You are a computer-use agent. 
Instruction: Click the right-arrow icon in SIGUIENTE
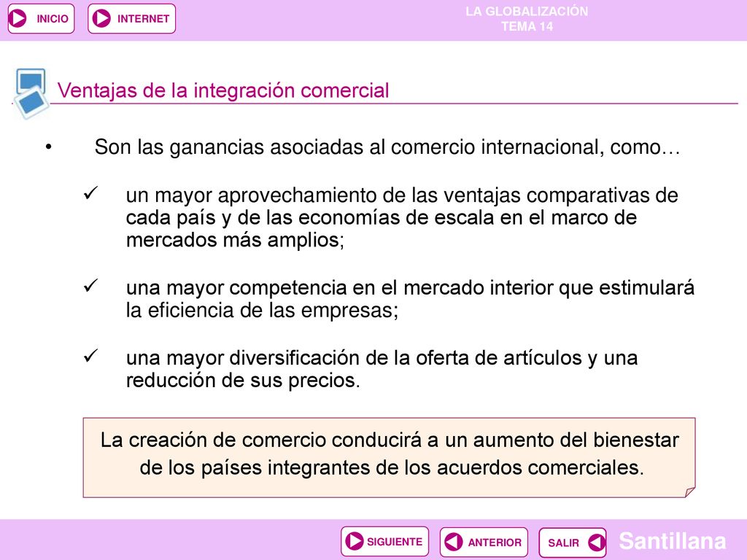point(355,542)
